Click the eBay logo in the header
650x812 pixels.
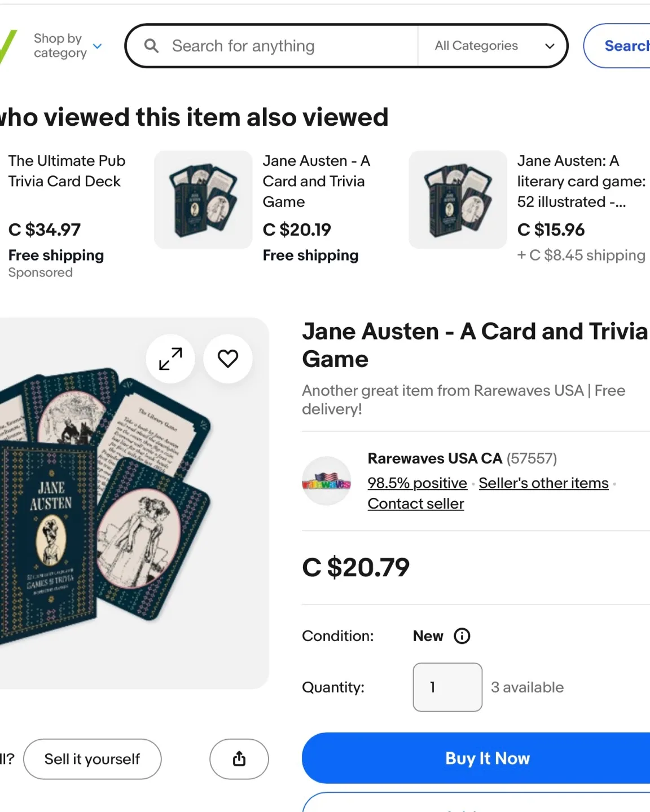click(x=7, y=45)
